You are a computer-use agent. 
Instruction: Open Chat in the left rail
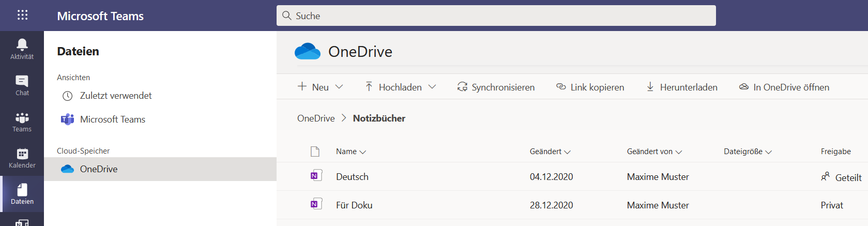[22, 85]
